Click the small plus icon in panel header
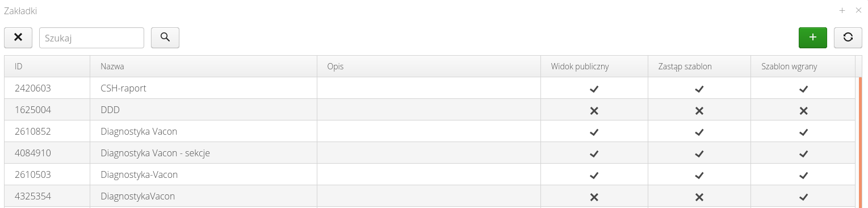 tap(842, 10)
